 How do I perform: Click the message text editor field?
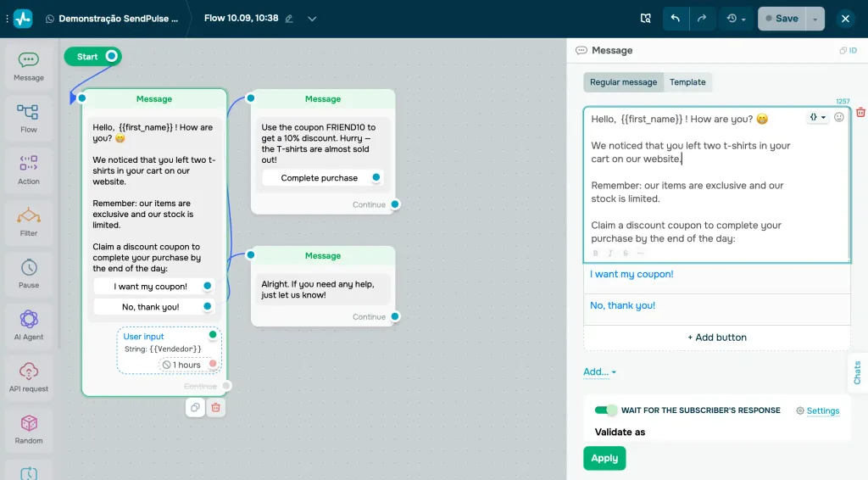tap(717, 184)
